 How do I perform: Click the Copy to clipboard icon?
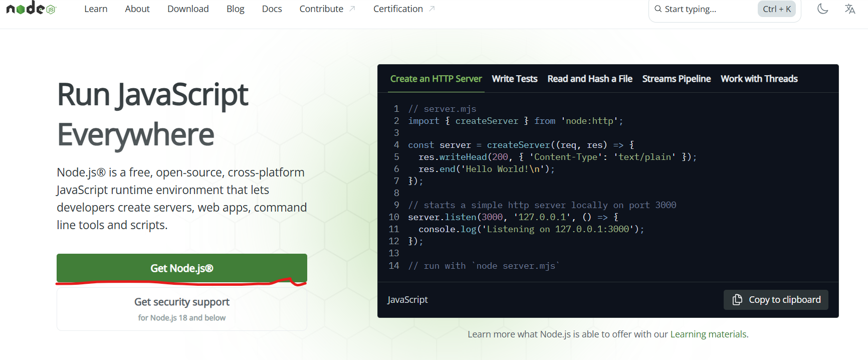coord(737,300)
